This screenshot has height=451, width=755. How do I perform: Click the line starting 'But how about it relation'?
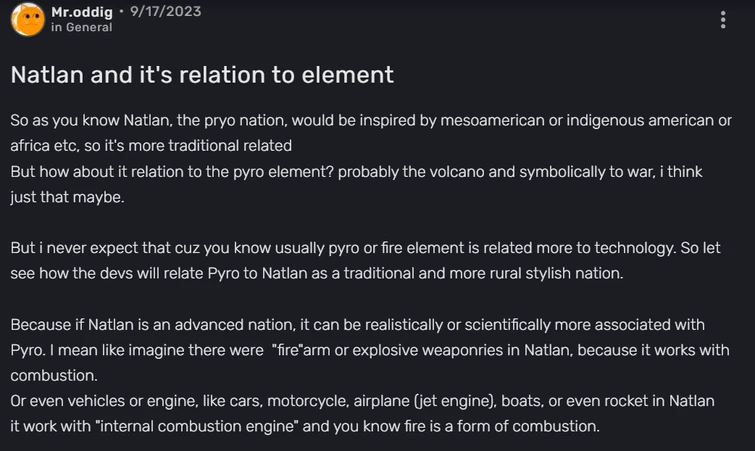click(x=370, y=172)
